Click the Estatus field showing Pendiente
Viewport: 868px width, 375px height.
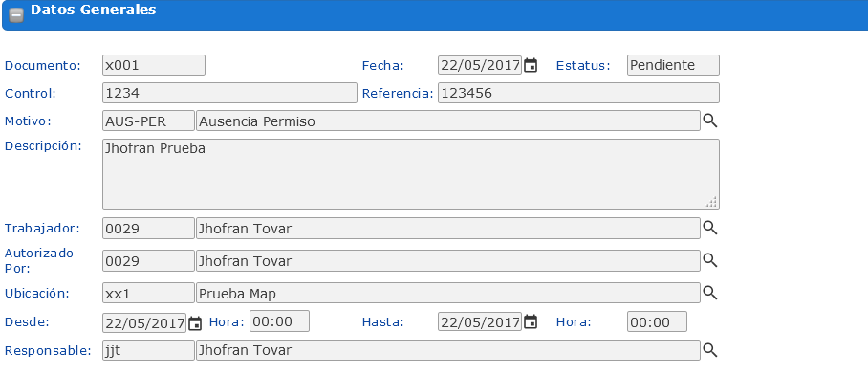pos(673,65)
